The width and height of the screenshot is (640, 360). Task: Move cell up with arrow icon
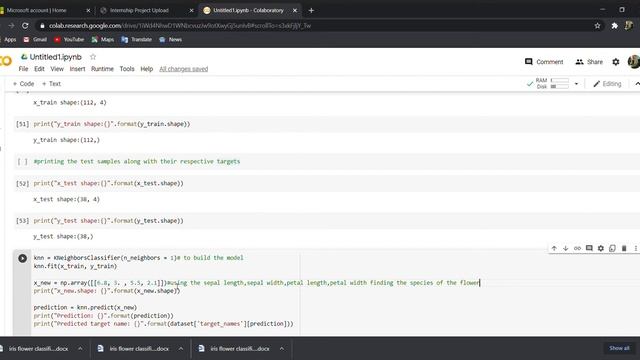click(554, 248)
